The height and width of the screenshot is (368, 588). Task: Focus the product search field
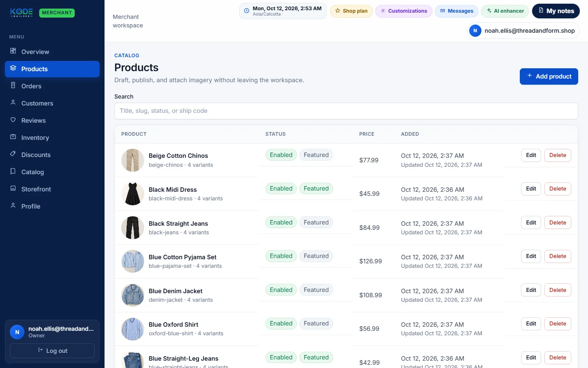(346, 111)
